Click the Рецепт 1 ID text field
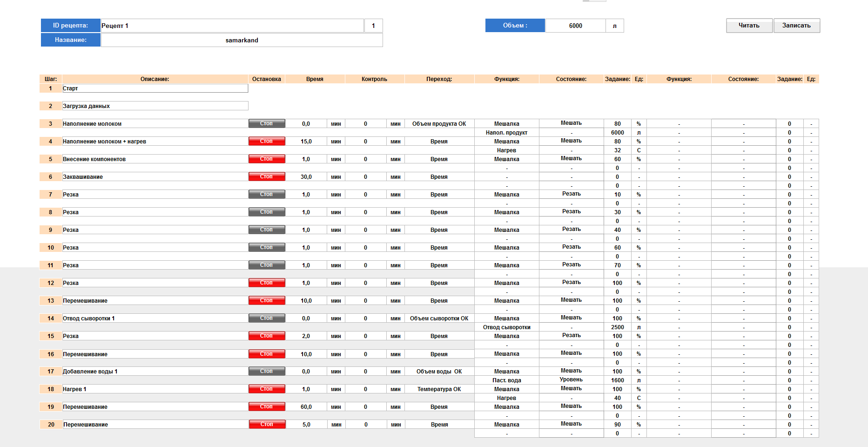Image resolution: width=868 pixels, height=447 pixels. coord(232,26)
